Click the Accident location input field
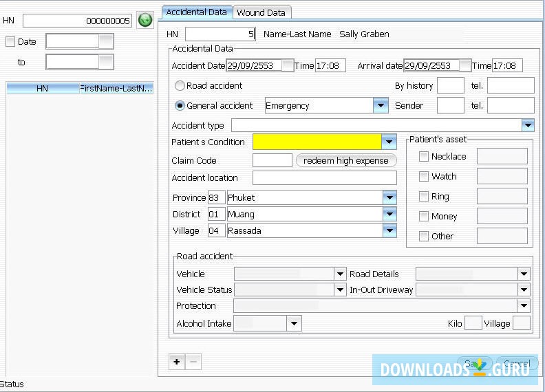 point(325,177)
